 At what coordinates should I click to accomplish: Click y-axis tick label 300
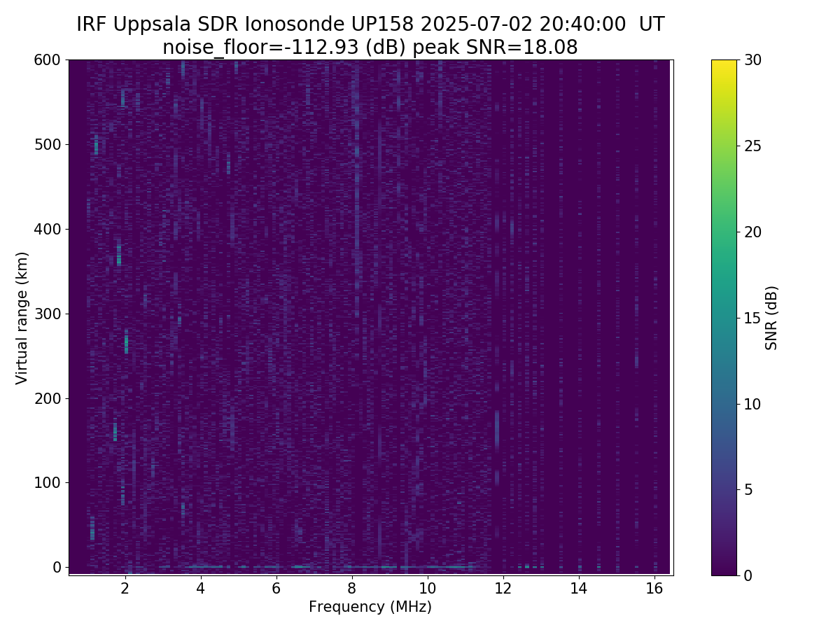[47, 314]
